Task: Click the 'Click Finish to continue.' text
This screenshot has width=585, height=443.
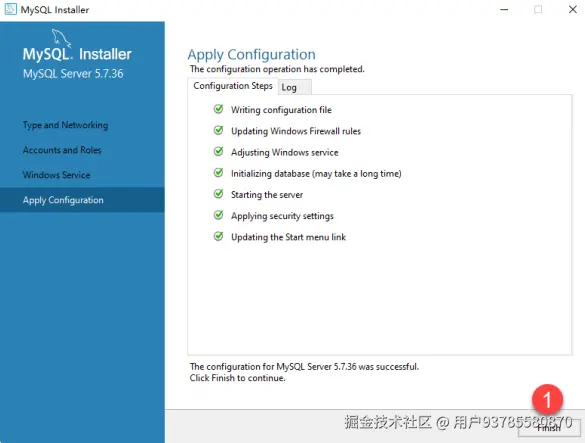Action: pos(237,378)
